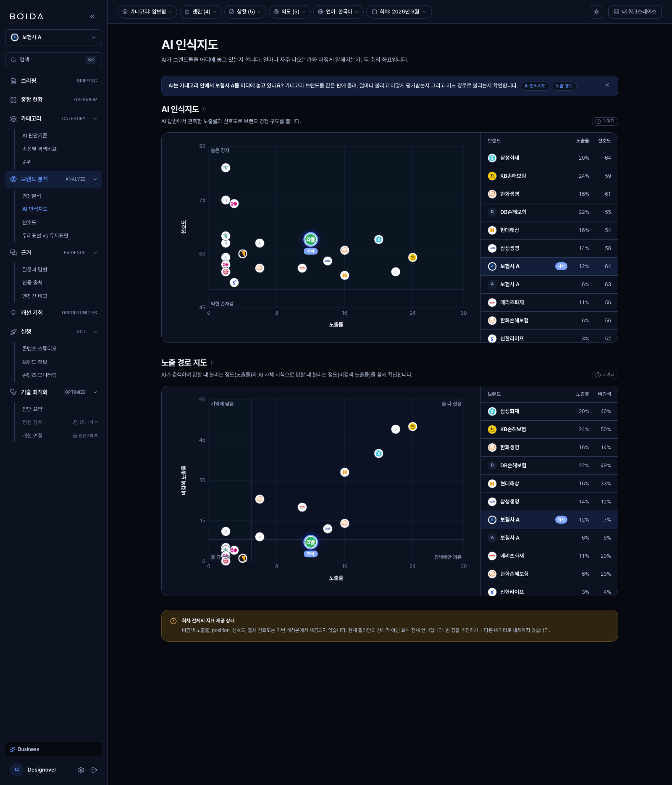Go to 속성별 경쟁비교 page
The height and width of the screenshot is (785, 672).
coord(39,149)
